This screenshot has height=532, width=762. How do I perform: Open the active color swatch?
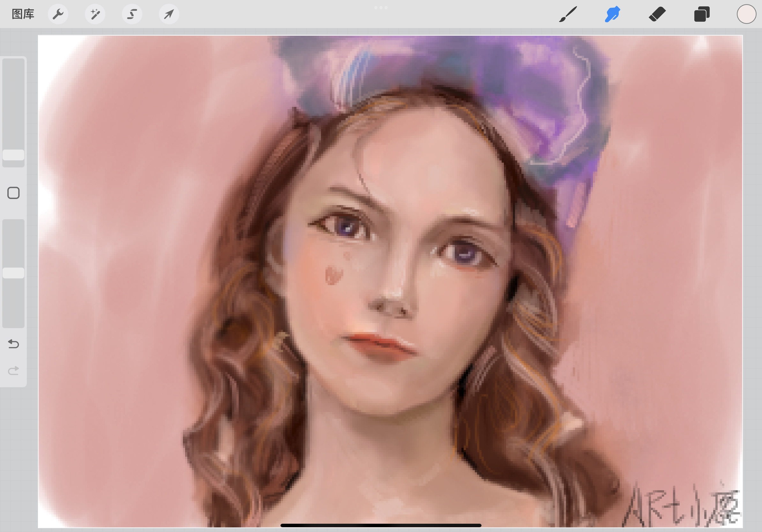746,14
